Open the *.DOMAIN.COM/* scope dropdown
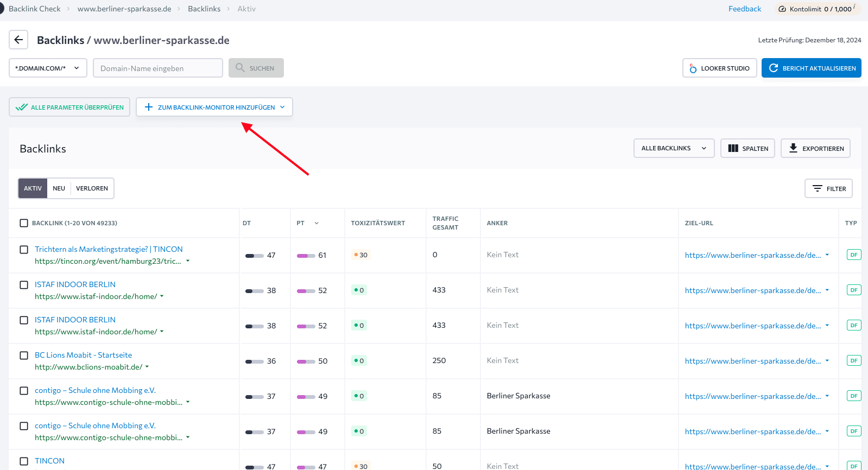 coord(48,68)
